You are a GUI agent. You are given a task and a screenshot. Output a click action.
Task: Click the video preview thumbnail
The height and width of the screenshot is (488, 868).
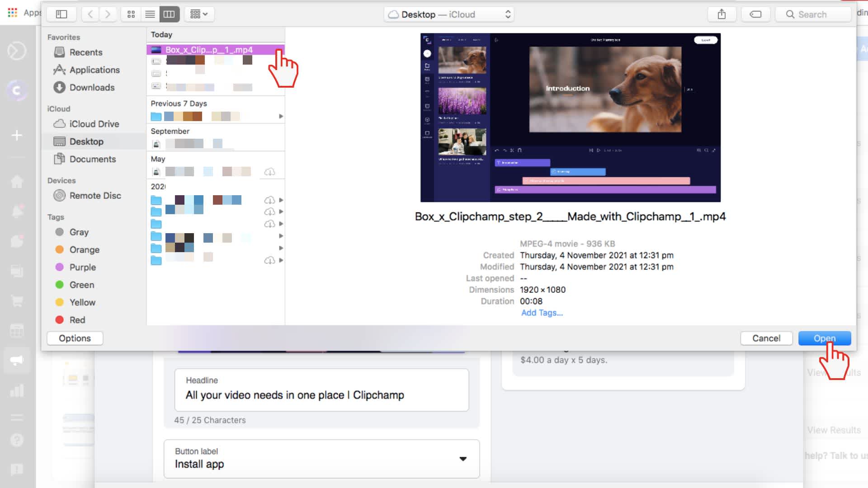tap(571, 117)
